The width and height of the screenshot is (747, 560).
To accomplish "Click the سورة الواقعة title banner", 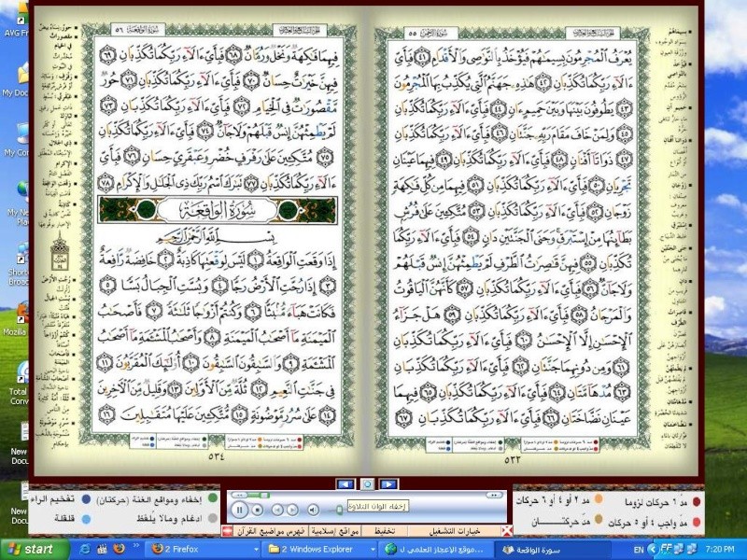I will (218, 210).
